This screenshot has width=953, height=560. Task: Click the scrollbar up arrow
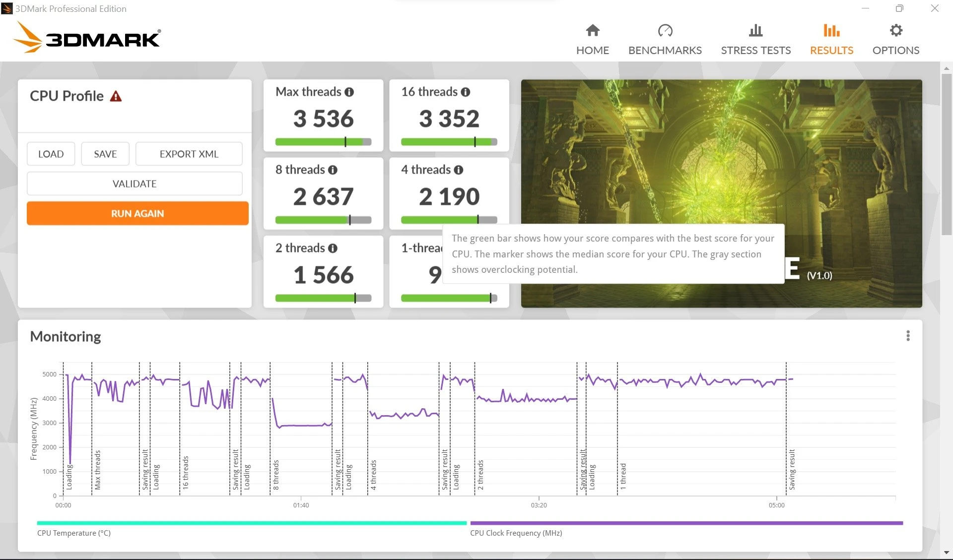946,68
